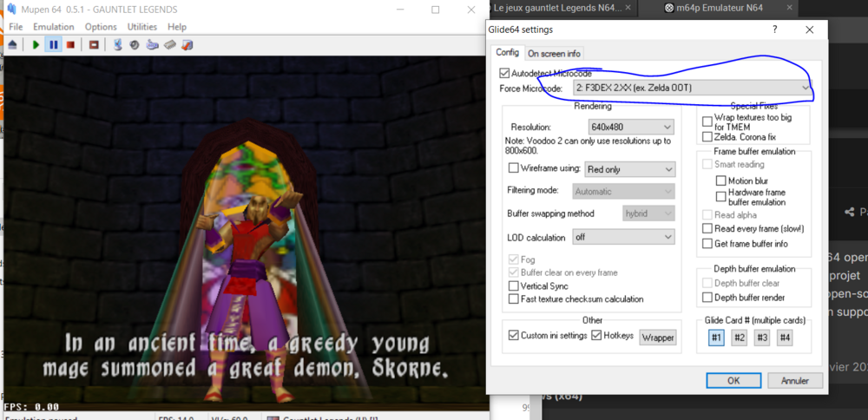Enable Vertical Sync checkbox
Image resolution: width=868 pixels, height=420 pixels.
click(514, 285)
